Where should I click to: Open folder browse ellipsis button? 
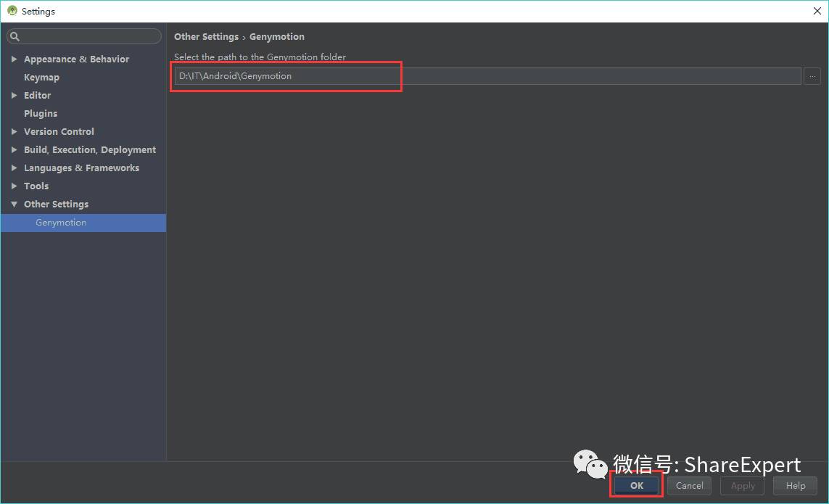[x=812, y=76]
